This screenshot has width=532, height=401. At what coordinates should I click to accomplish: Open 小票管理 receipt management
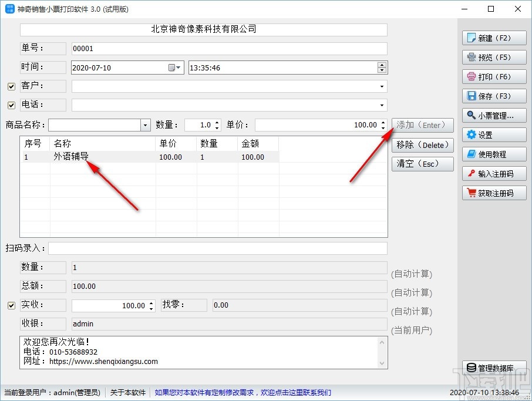coord(494,115)
